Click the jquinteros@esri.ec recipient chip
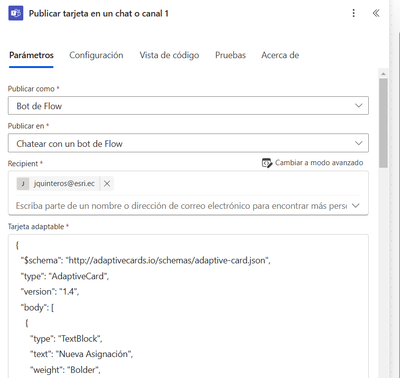This screenshot has width=400, height=378. [64, 183]
